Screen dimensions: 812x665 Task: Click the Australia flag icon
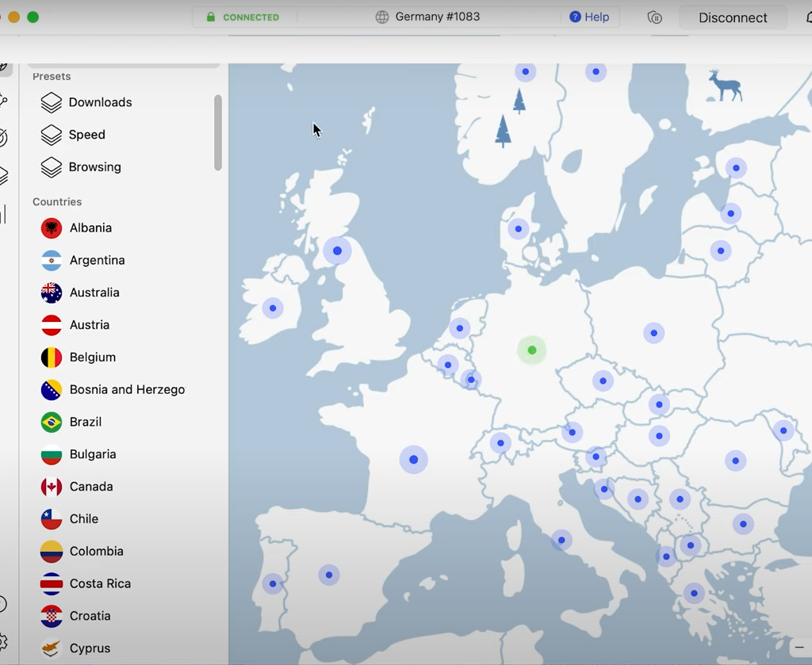click(52, 292)
